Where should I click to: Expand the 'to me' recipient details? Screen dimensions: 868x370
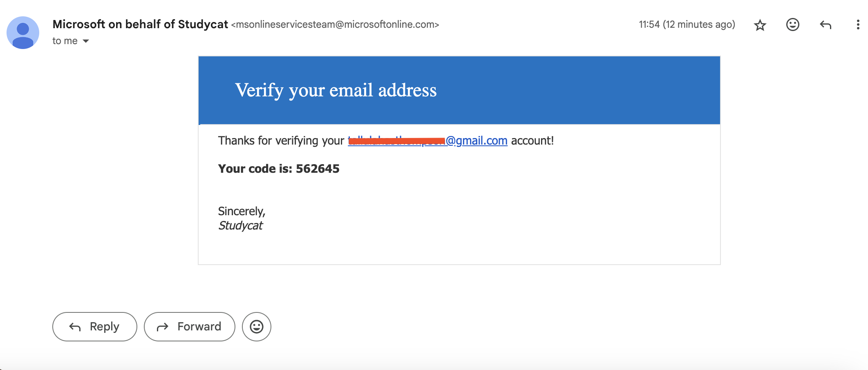pos(65,40)
